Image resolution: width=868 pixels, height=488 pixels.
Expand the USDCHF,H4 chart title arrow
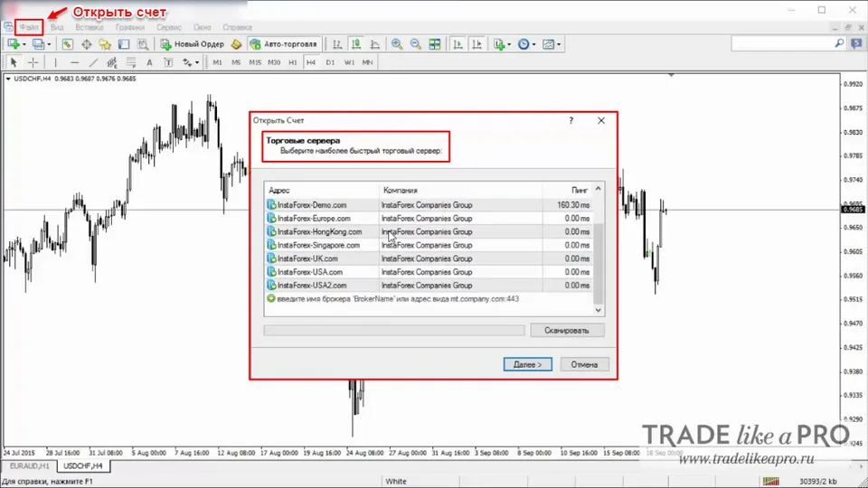(x=8, y=79)
